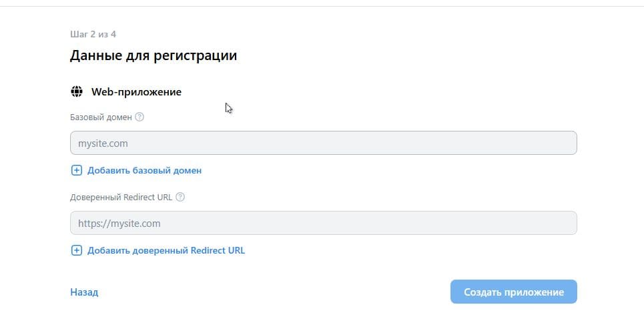Click the right end of the base domain field

tap(564, 143)
